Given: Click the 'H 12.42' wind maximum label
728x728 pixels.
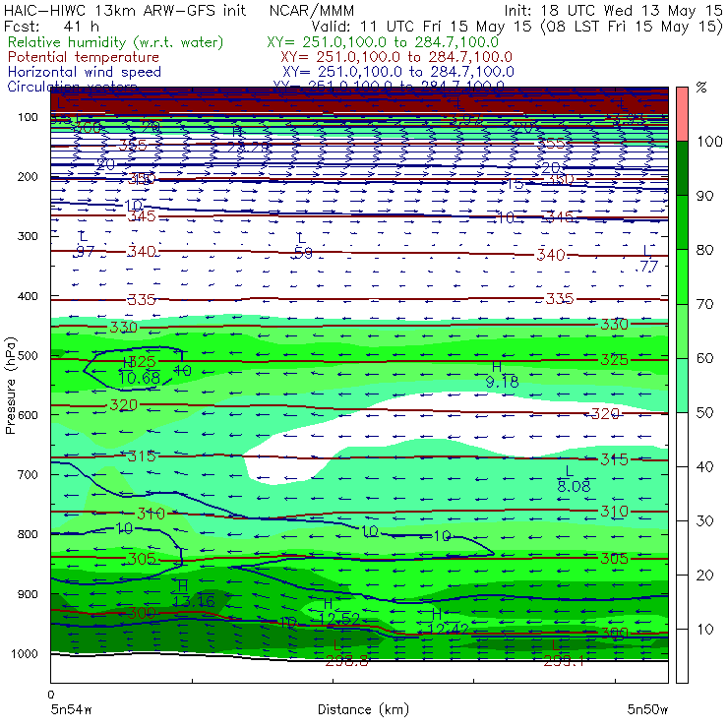Looking at the screenshot, I should tap(447, 622).
